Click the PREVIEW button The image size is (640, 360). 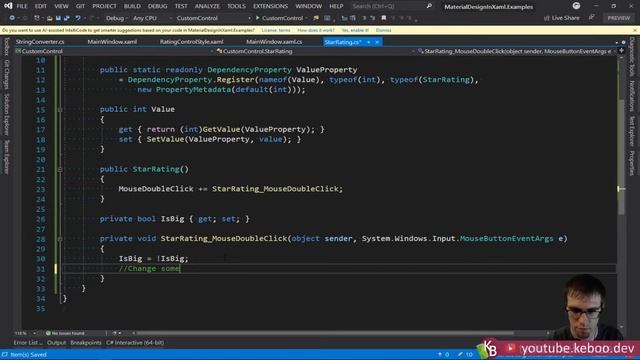pos(619,18)
